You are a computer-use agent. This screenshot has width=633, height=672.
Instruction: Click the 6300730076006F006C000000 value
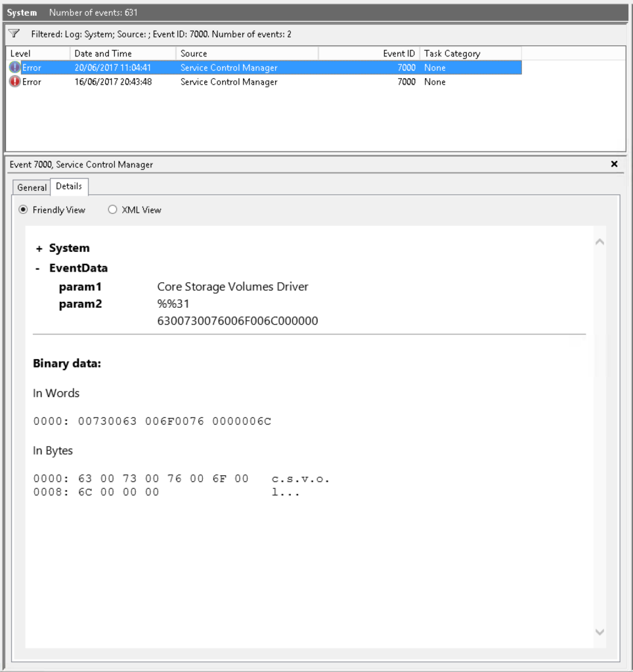point(238,321)
